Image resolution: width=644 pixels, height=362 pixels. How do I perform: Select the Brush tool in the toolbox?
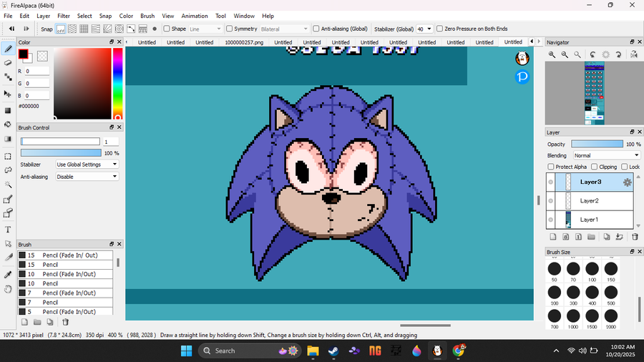[x=8, y=49]
